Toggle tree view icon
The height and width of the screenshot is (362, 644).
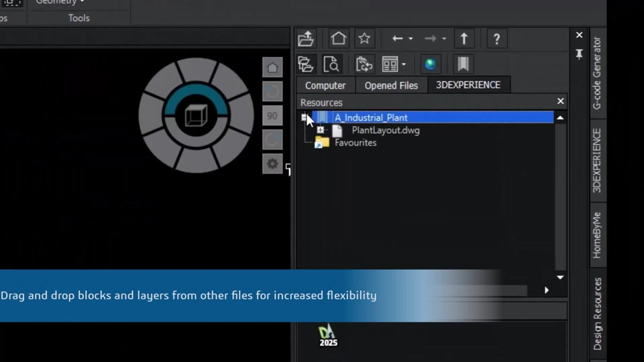[x=306, y=64]
